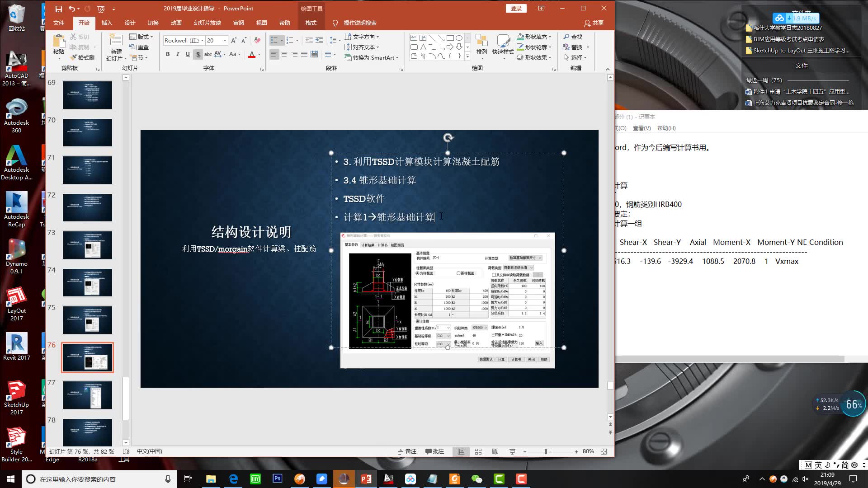The height and width of the screenshot is (488, 868).
Task: Toggle italic formatting
Action: click(x=177, y=54)
